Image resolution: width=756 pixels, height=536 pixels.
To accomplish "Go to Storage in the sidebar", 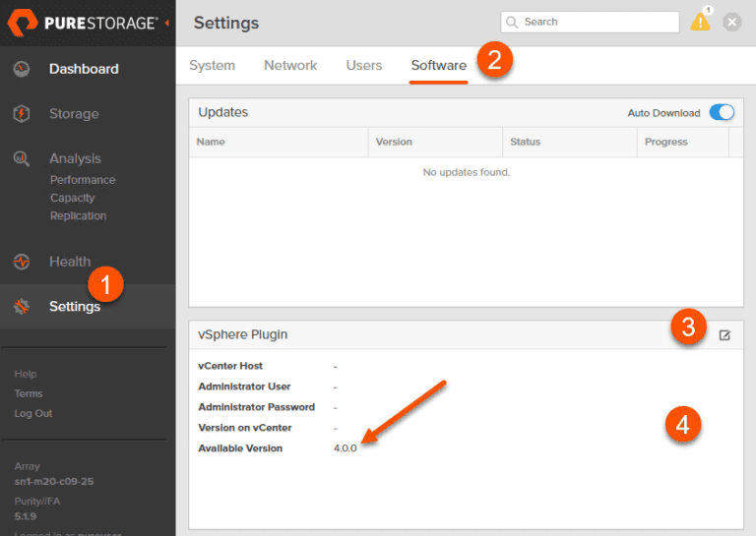I will coord(74,114).
